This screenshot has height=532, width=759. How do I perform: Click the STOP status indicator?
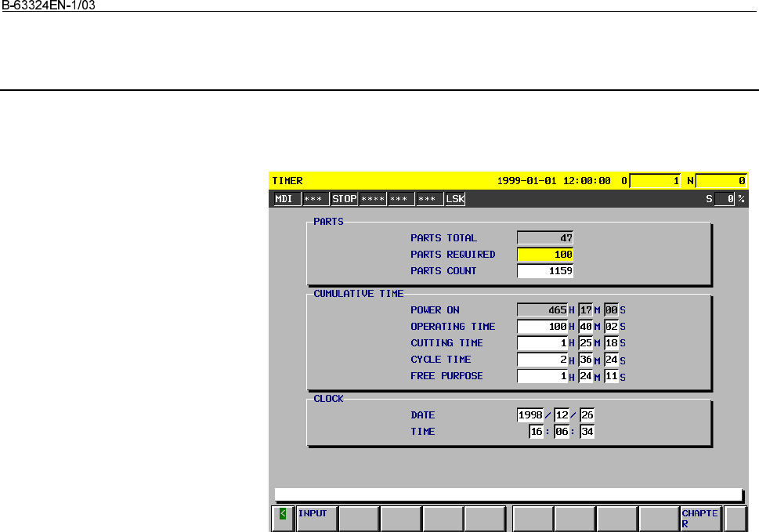click(344, 199)
